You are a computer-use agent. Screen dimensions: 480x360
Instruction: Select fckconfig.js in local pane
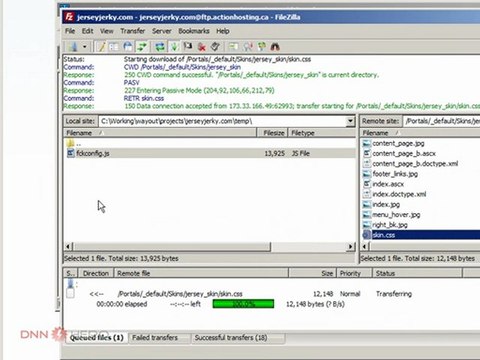[x=209, y=153]
